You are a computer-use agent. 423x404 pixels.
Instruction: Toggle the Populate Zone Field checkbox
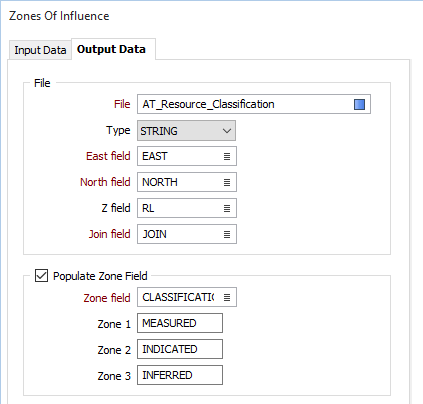point(41,276)
